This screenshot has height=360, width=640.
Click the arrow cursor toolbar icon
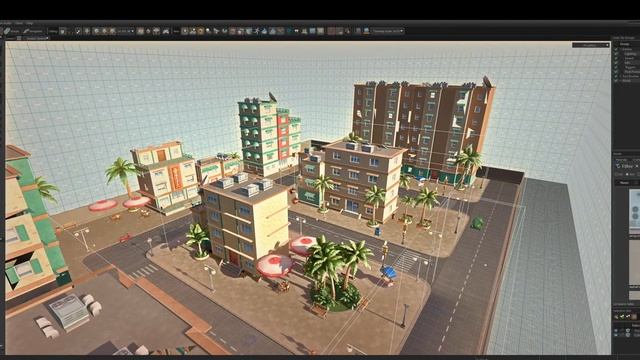[216, 31]
